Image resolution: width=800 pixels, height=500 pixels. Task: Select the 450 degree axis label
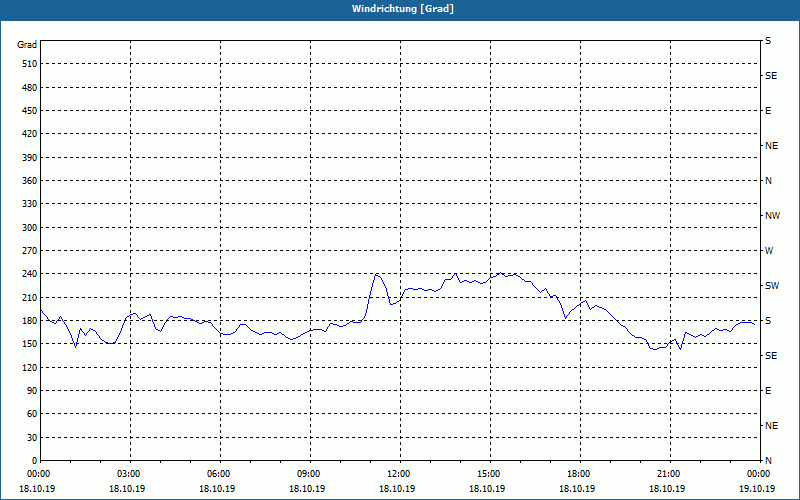click(30, 111)
